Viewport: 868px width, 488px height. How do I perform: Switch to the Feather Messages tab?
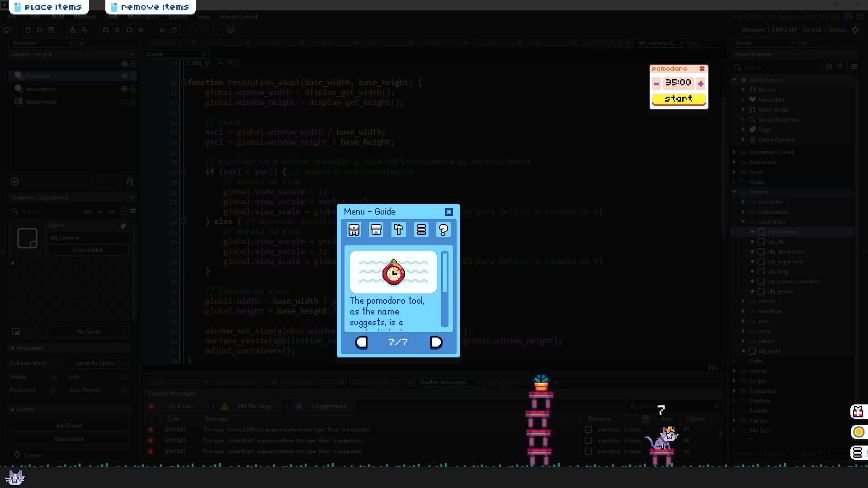(443, 382)
